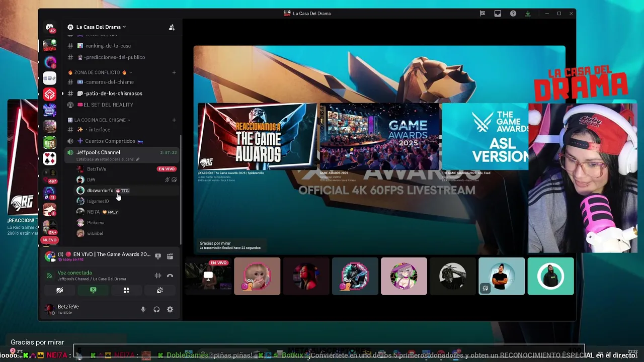
Task: Select the crossed-arms man avatar participant tile
Action: (x=502, y=276)
